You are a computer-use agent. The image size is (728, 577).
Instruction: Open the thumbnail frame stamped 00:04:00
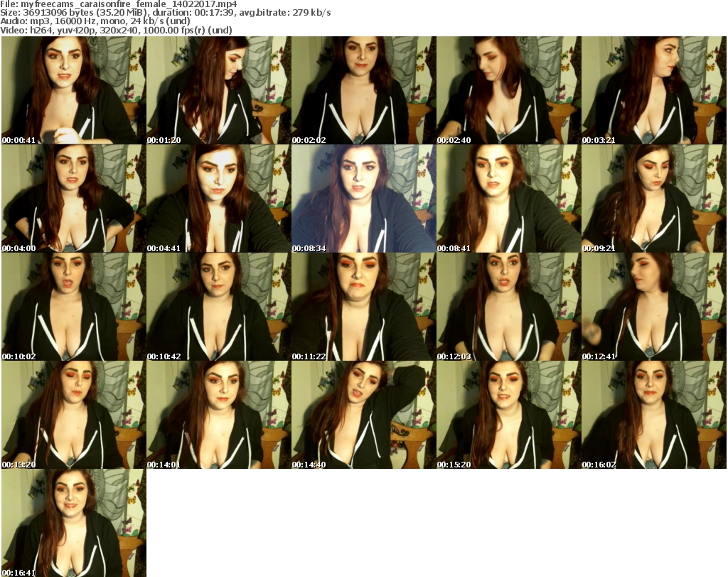point(74,198)
